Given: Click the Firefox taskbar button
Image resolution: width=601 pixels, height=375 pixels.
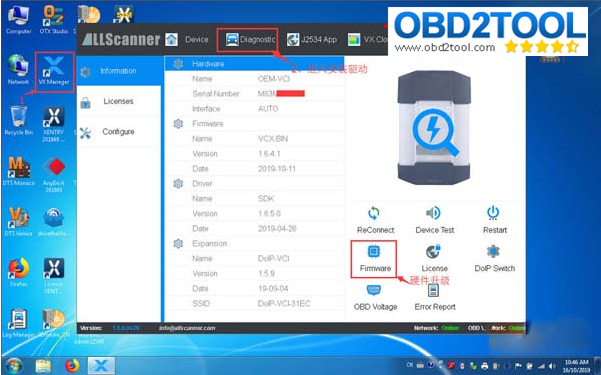Looking at the screenshot, I should coord(72,366).
